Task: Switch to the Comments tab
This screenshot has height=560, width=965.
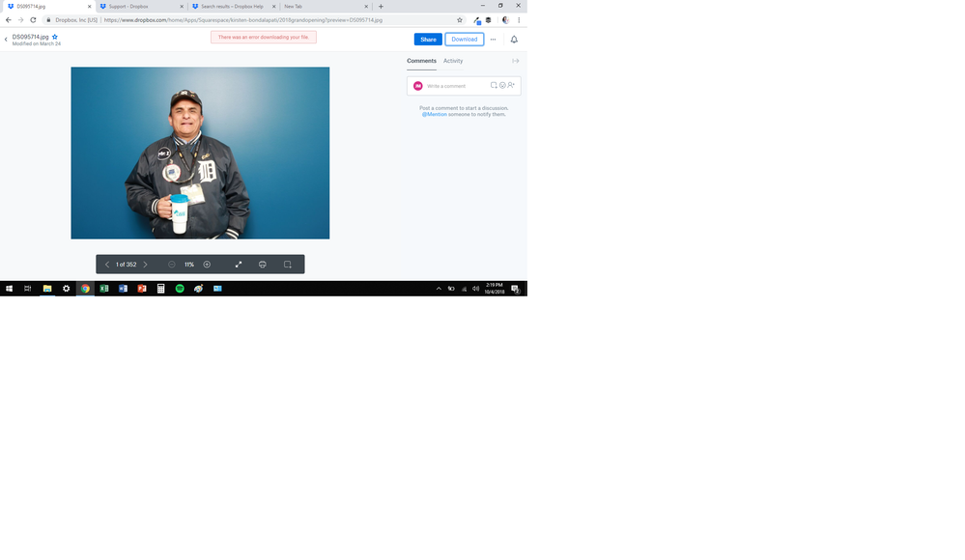Action: point(421,61)
